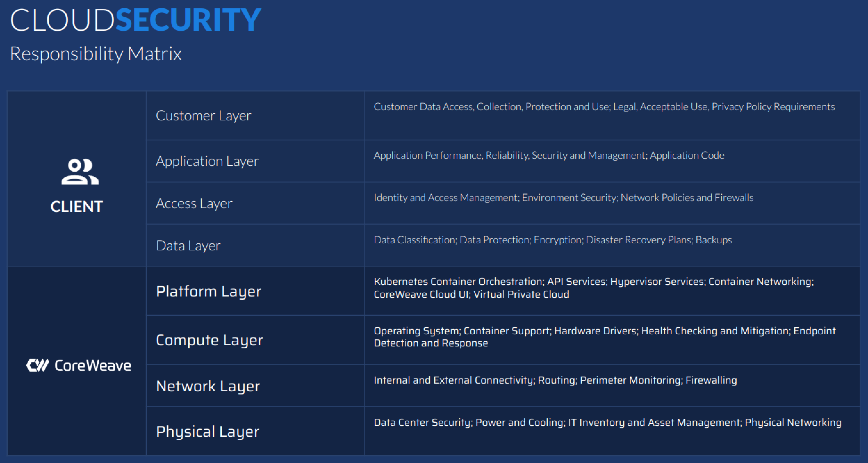
Task: Select the Platform Layer cell
Action: click(x=255, y=291)
